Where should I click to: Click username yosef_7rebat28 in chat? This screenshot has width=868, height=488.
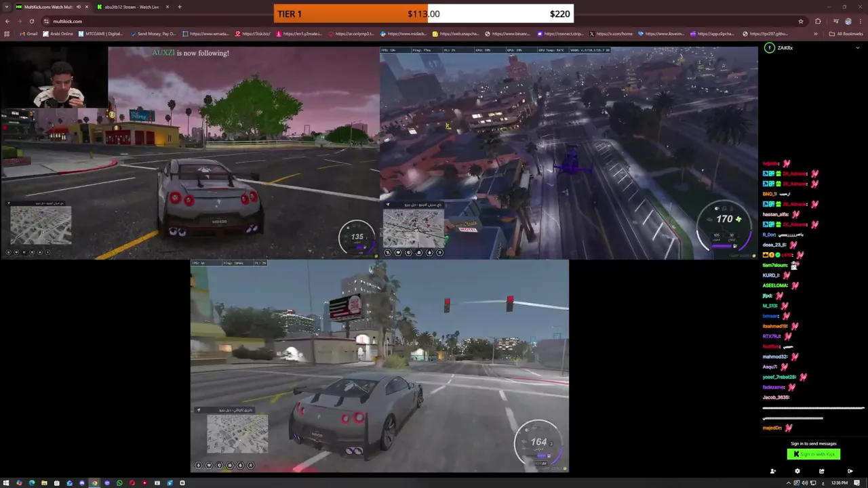(779, 377)
